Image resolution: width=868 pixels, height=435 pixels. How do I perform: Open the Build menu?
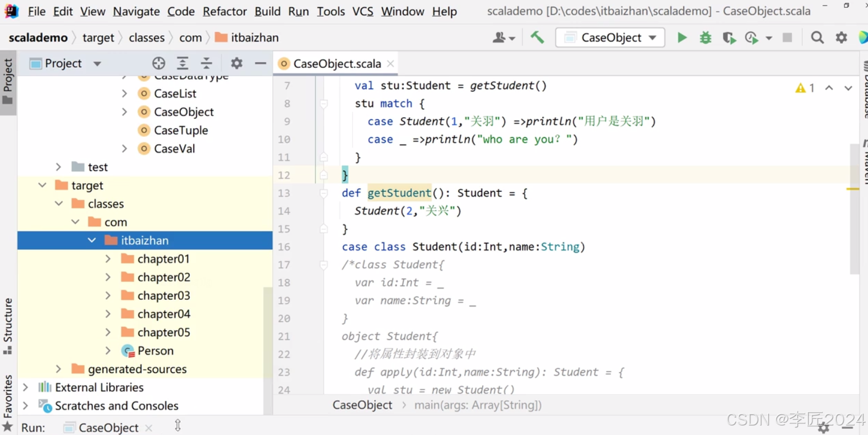268,11
